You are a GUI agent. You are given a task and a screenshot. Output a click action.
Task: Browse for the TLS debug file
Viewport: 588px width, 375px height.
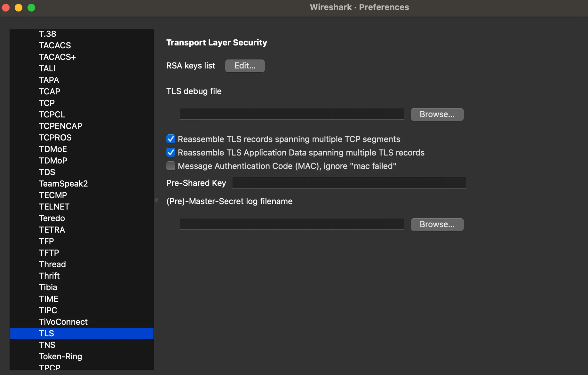(437, 115)
